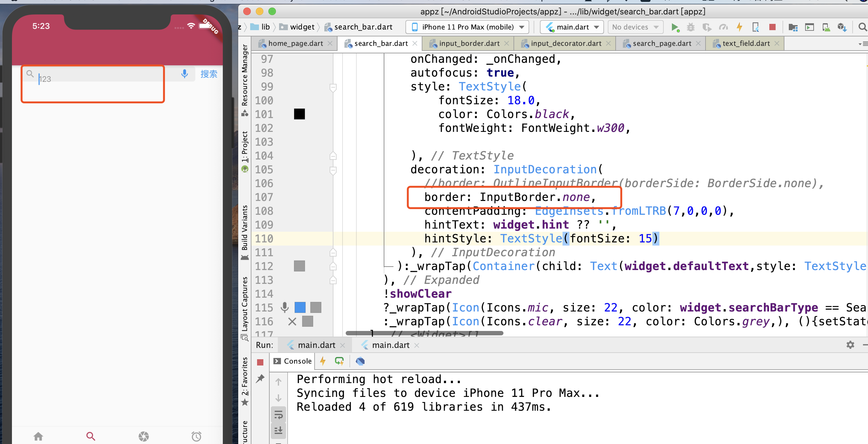The width and height of the screenshot is (868, 444).
Task: Click the Flutter Hot Reload lightning icon
Action: 739,27
